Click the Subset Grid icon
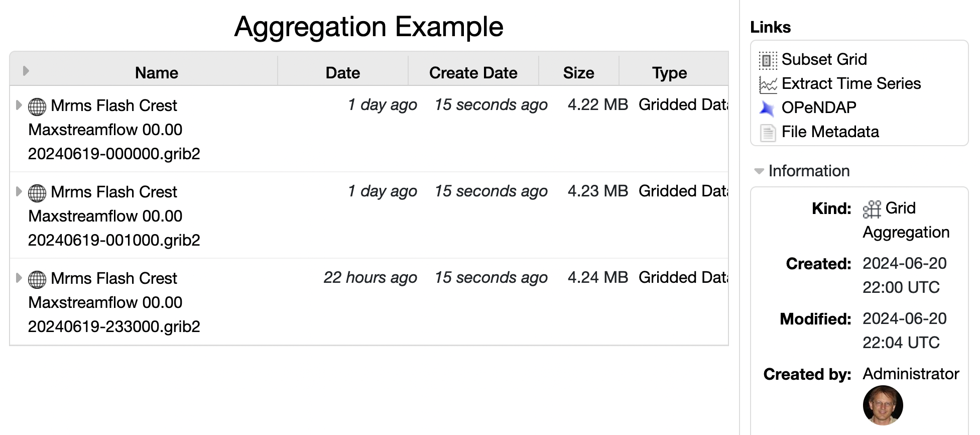Image resolution: width=980 pixels, height=435 pixels. click(768, 60)
